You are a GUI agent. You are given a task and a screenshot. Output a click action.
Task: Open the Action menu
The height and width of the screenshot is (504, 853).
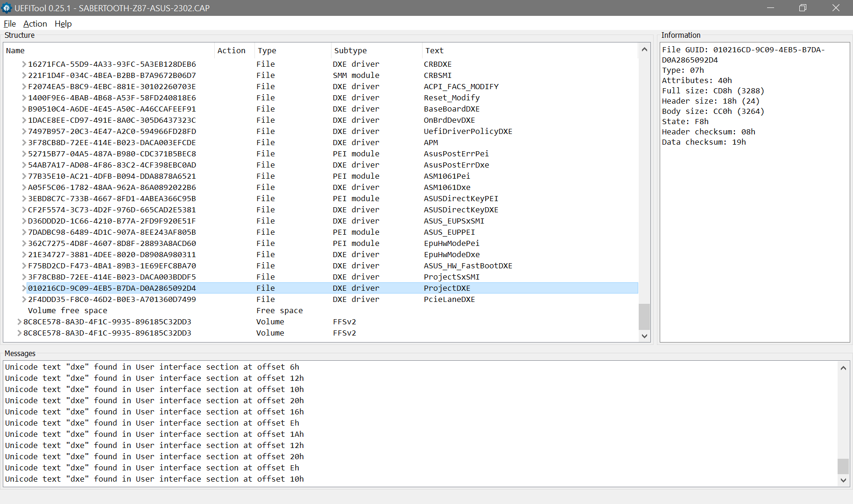click(35, 24)
